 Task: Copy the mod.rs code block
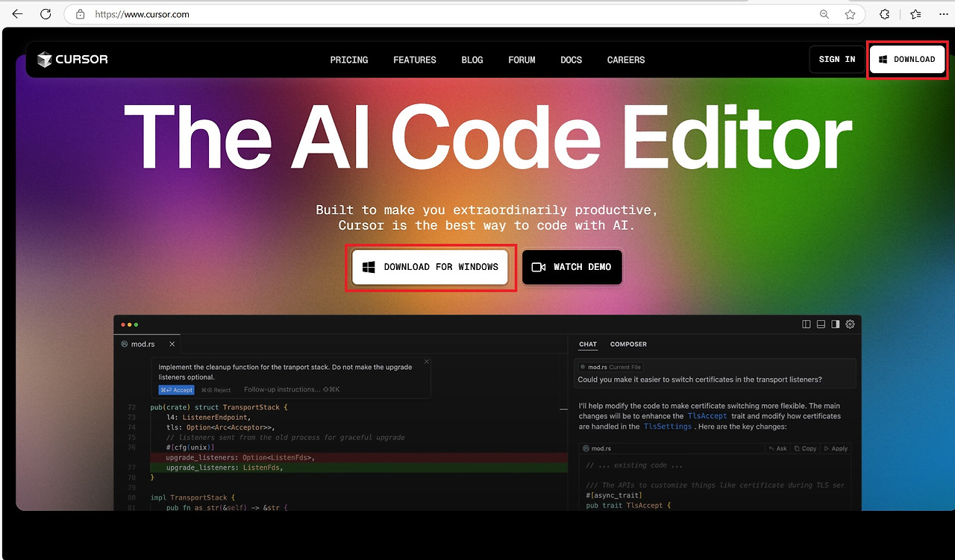point(806,449)
